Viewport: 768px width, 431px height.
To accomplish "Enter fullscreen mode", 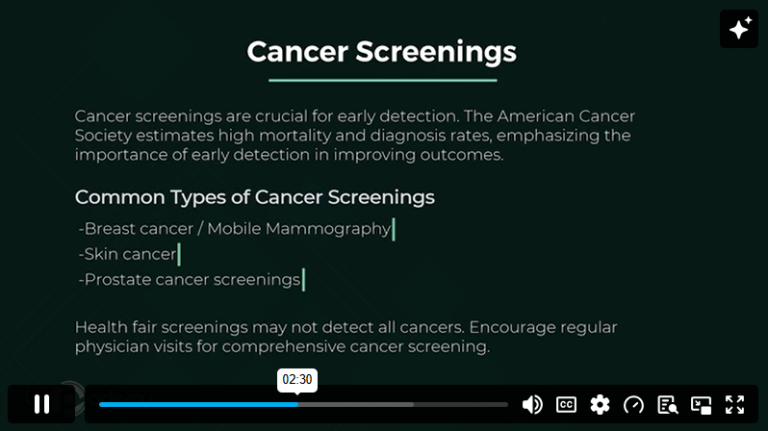I will coord(735,405).
